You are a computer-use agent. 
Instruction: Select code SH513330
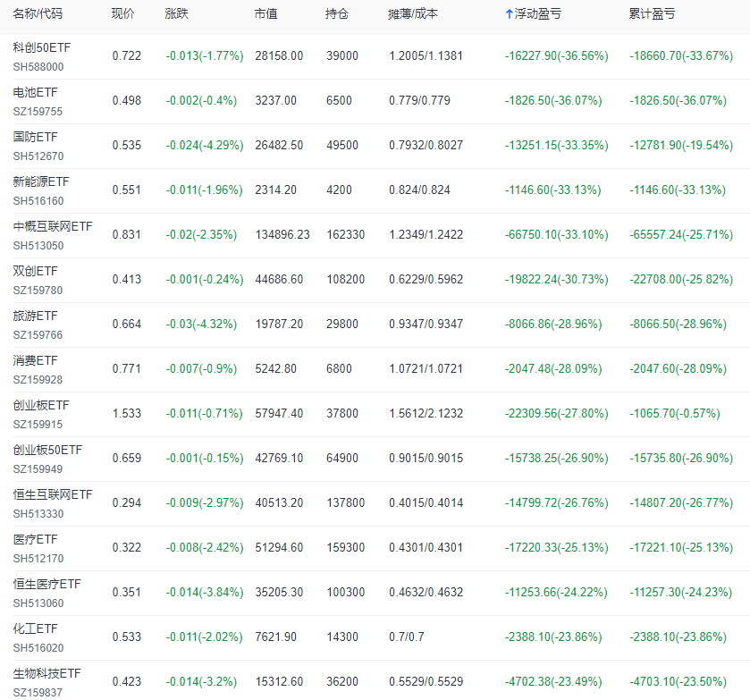(38, 514)
